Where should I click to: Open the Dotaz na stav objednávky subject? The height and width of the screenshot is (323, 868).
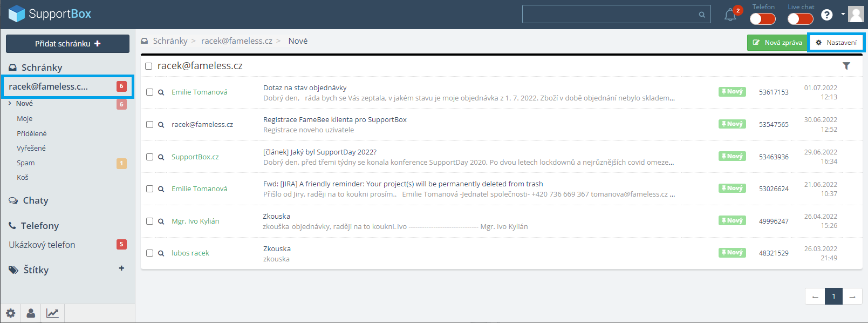coord(305,88)
